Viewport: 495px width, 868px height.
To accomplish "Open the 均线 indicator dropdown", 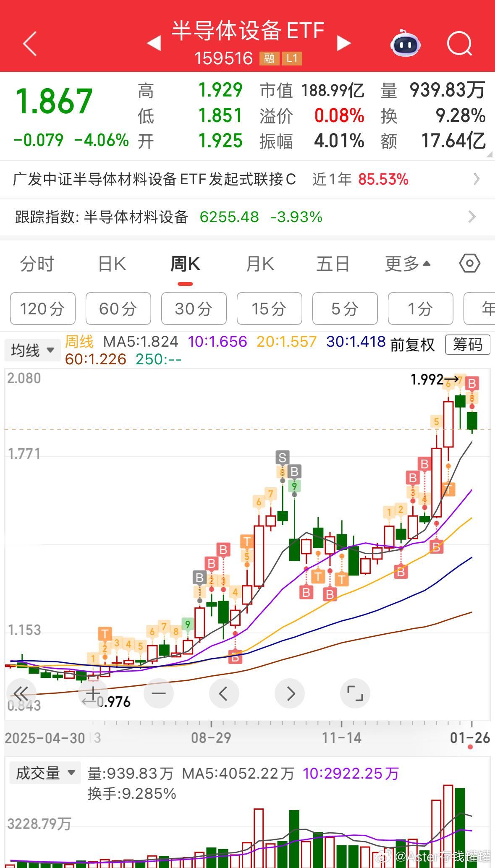I will click(x=32, y=350).
